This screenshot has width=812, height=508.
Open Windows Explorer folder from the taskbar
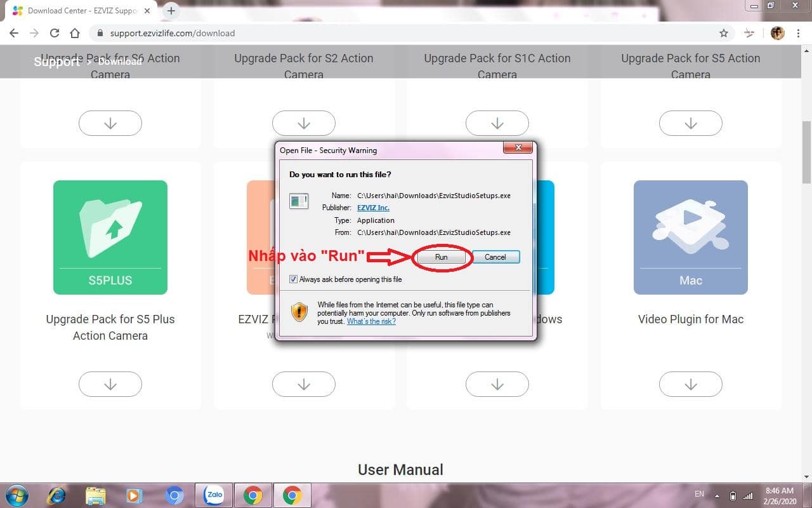(x=95, y=495)
